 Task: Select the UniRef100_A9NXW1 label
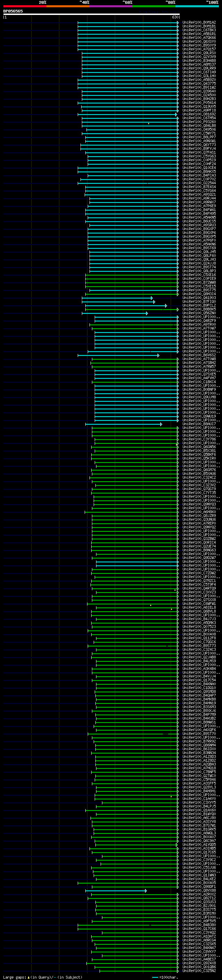coord(199,141)
